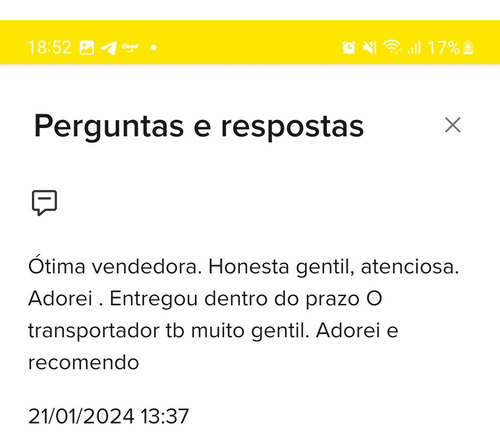The width and height of the screenshot is (500, 444).
Task: Tap the 17% battery percentage
Action: [444, 47]
